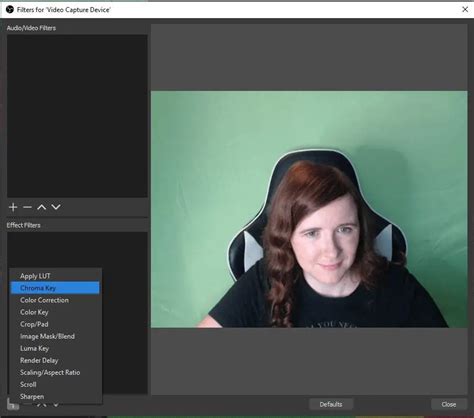Click the OBS logo in the title bar
The width and height of the screenshot is (474, 418).
point(10,9)
